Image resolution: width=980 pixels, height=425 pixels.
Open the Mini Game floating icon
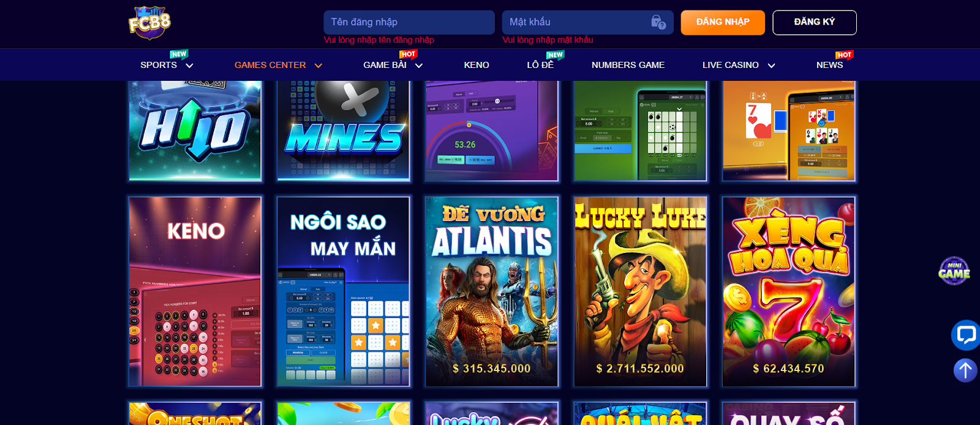pyautogui.click(x=954, y=271)
